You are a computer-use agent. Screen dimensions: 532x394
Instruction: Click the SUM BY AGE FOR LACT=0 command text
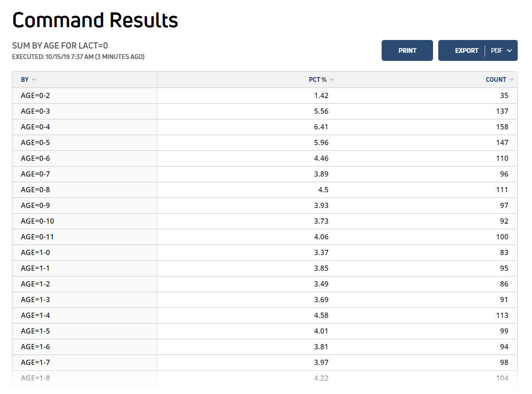[60, 46]
